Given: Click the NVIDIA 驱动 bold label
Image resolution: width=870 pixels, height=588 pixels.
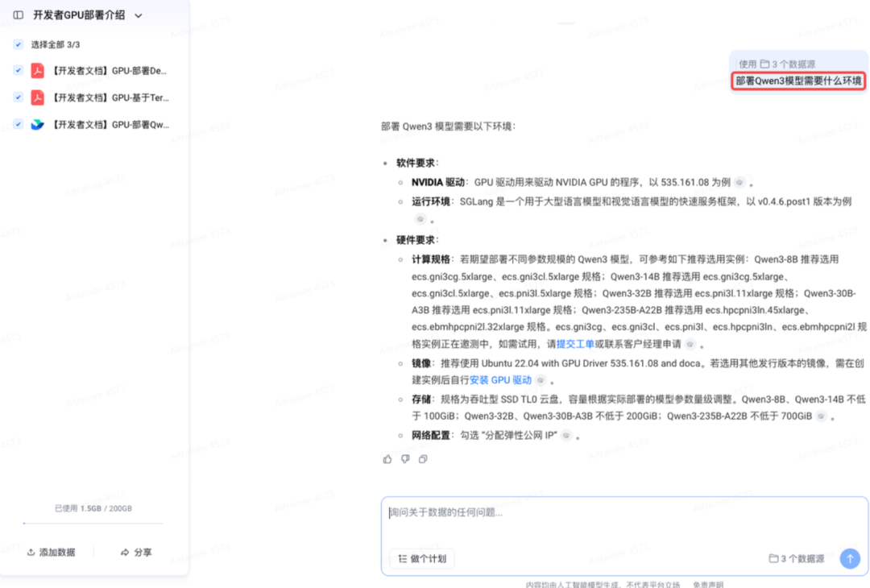Looking at the screenshot, I should pyautogui.click(x=437, y=183).
